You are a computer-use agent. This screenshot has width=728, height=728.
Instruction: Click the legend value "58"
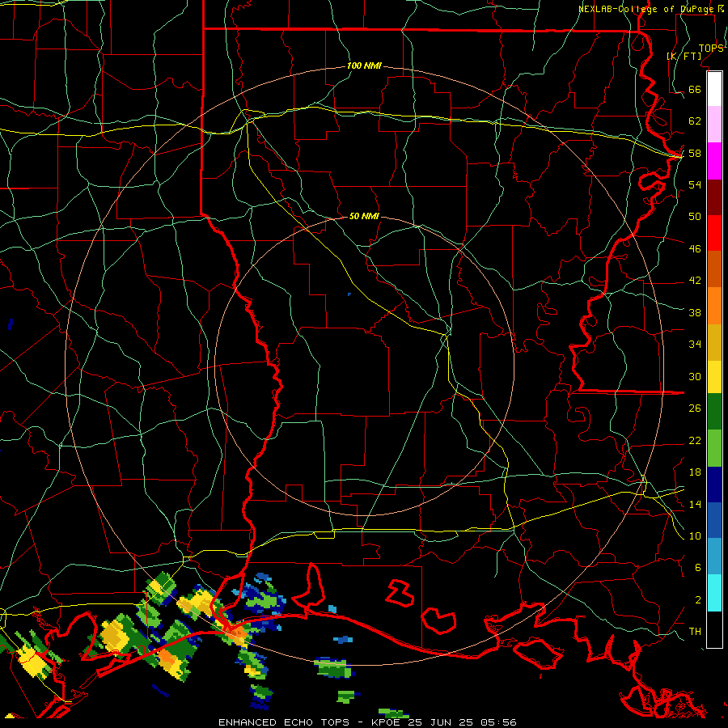coord(695,153)
